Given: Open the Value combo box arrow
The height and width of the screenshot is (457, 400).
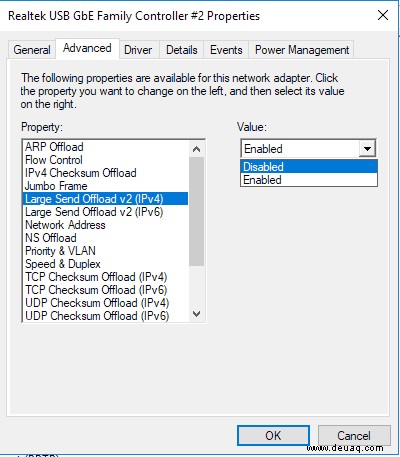Looking at the screenshot, I should pyautogui.click(x=367, y=148).
